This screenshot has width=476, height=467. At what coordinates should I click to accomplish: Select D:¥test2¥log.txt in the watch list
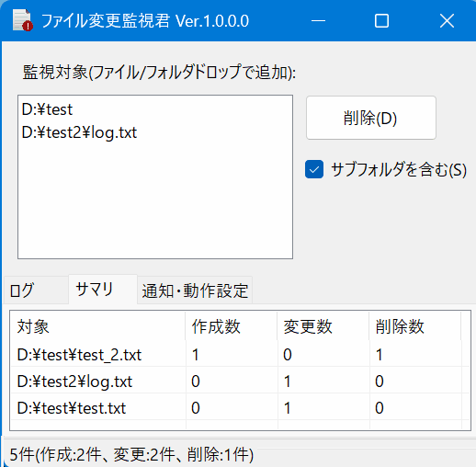pyautogui.click(x=155, y=132)
